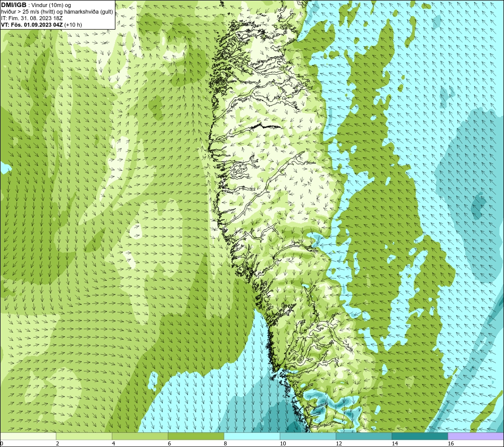
Task: Click the 4–6 m/s green legend segment
Action: [x=140, y=436]
